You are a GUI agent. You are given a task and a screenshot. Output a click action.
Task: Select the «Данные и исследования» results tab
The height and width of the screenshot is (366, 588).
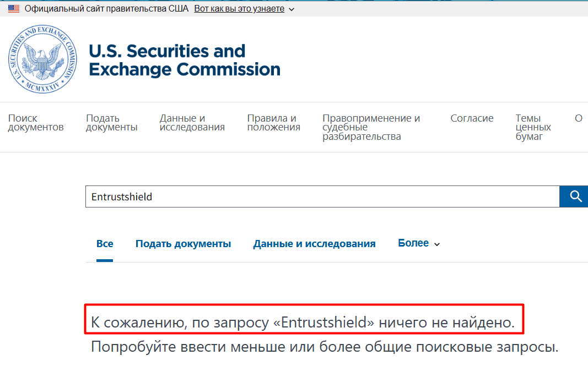point(314,243)
